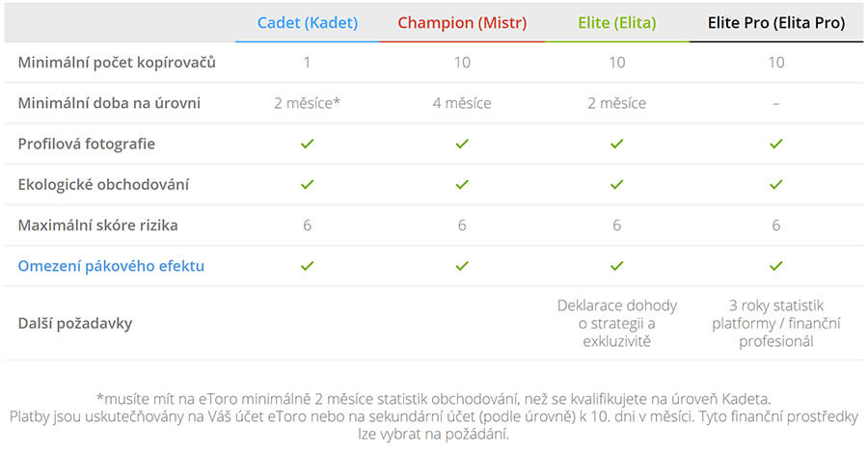
Task: Click the 2 měsíce* Cadet value
Action: (x=308, y=103)
